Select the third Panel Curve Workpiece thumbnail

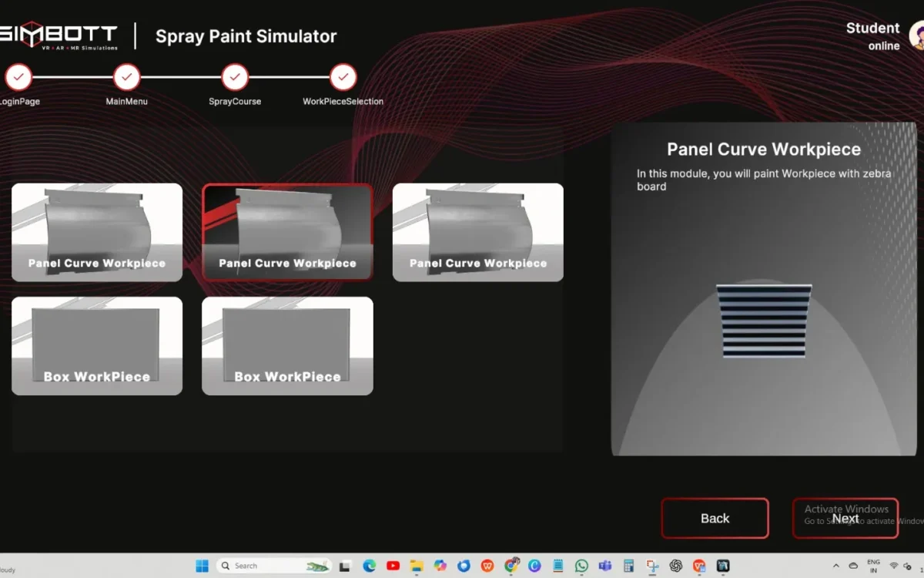click(477, 231)
